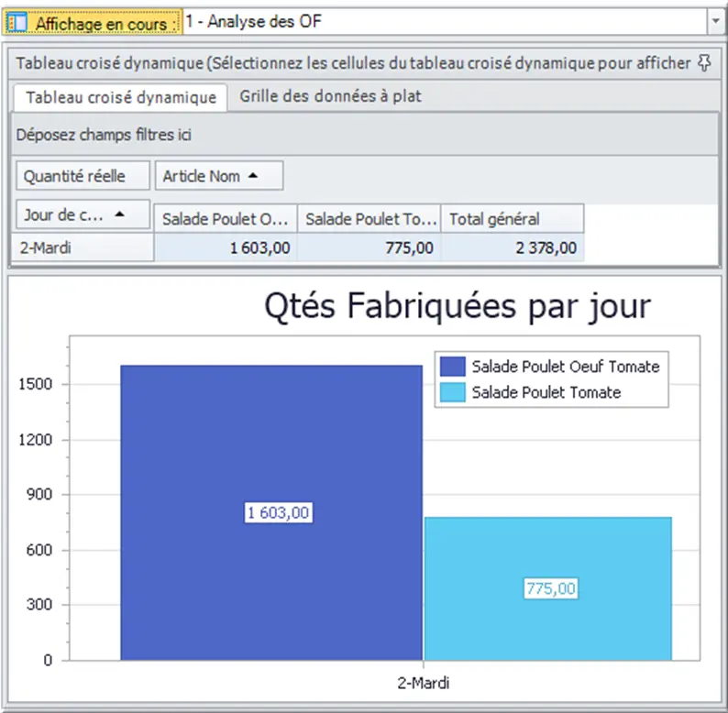
Task: Click the dark blue Salade Poulet Oeuf Tomate swatch
Action: (452, 367)
